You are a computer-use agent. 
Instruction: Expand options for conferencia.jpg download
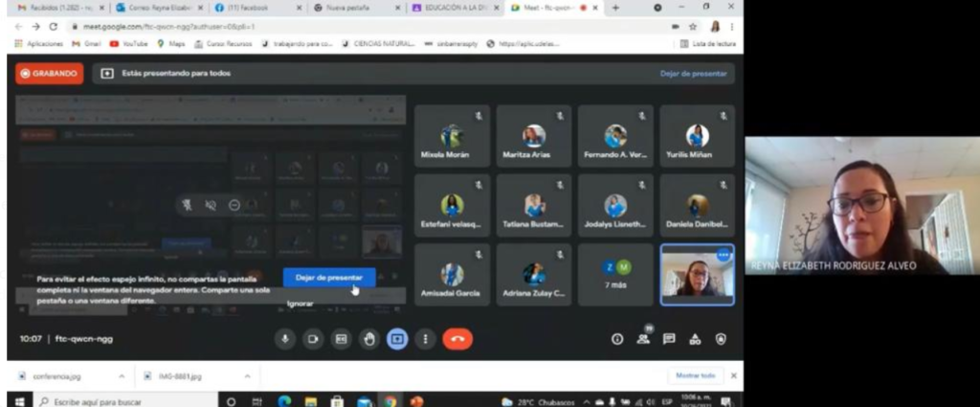click(122, 376)
